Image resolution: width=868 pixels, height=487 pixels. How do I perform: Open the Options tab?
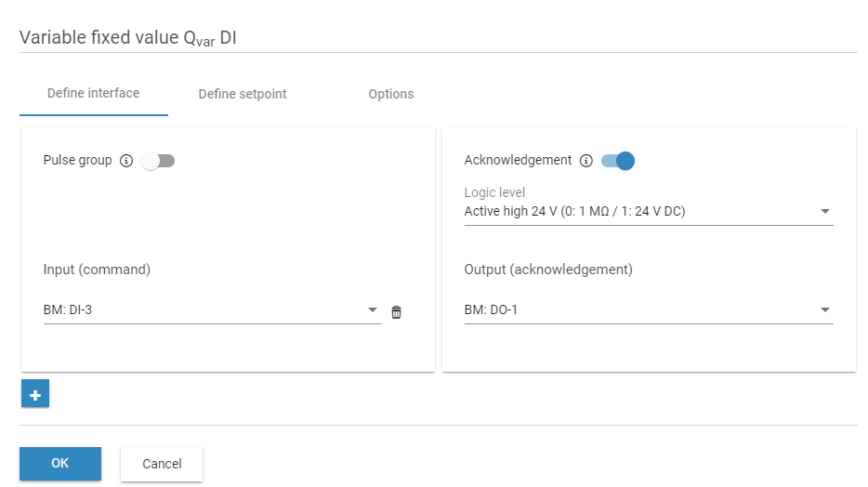(391, 94)
